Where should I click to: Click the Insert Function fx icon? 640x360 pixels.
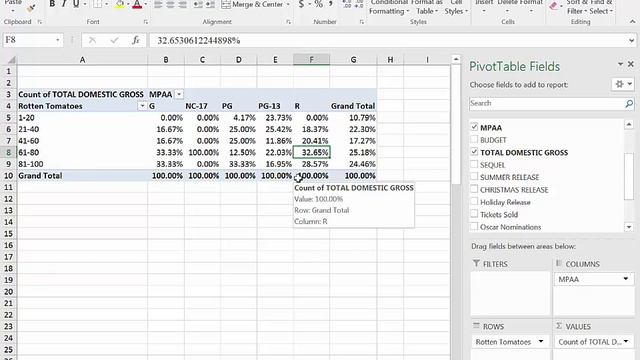point(136,40)
